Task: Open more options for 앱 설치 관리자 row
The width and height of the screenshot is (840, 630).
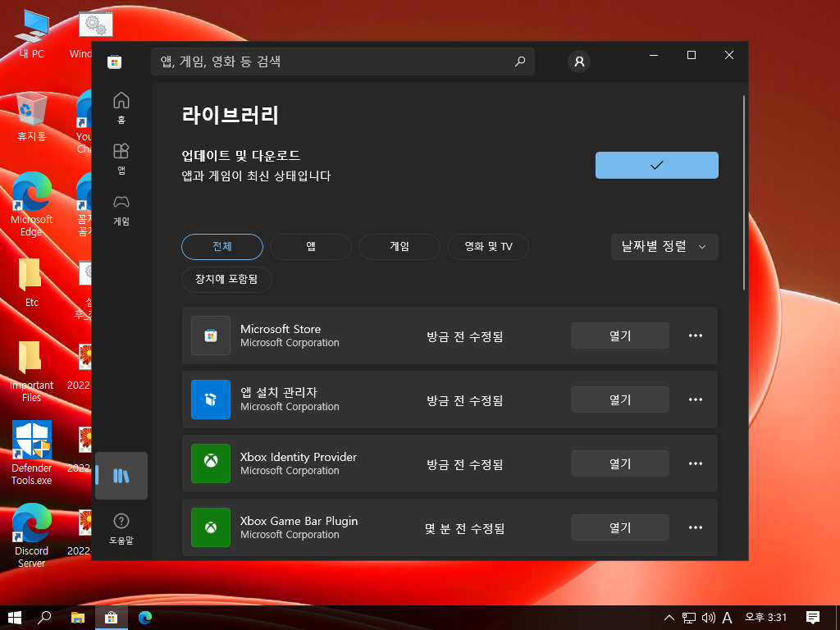Action: [696, 399]
